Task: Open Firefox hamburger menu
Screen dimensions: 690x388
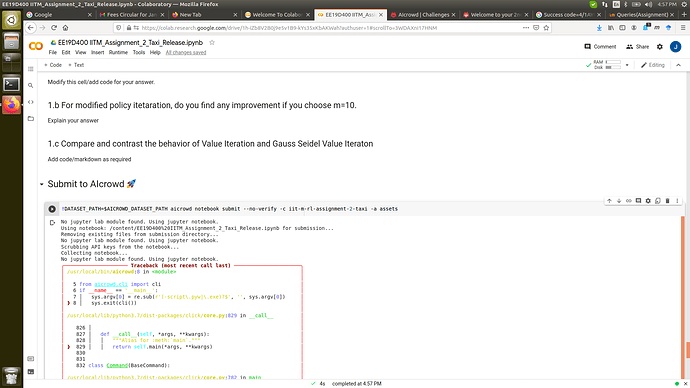Action: 683,28
